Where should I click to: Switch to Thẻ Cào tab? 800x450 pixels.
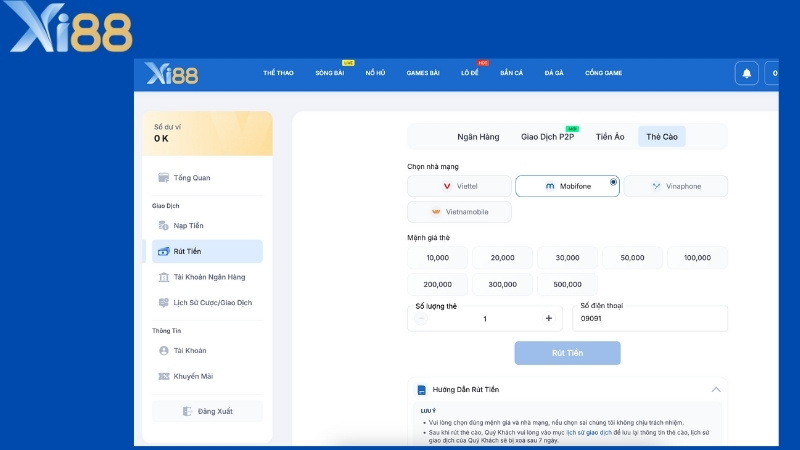pyautogui.click(x=662, y=137)
